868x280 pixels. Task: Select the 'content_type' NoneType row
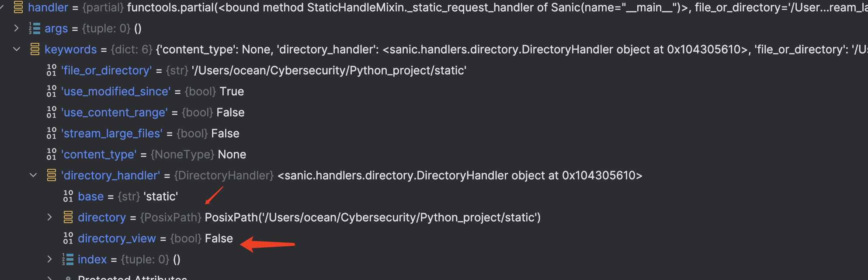click(x=146, y=154)
